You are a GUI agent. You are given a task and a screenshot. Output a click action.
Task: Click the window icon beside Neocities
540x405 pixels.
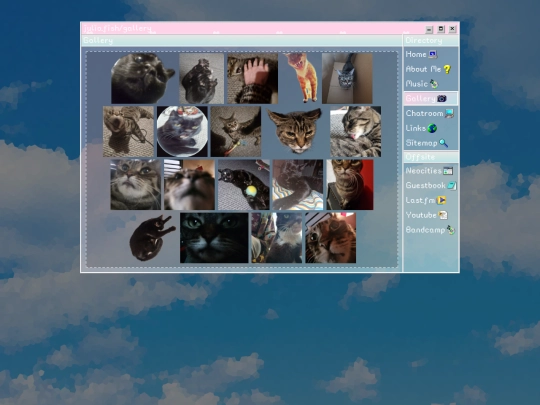(448, 171)
